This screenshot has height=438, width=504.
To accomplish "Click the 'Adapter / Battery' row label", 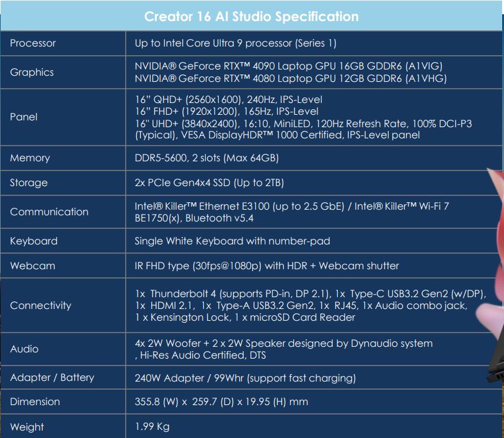I will point(52,378).
